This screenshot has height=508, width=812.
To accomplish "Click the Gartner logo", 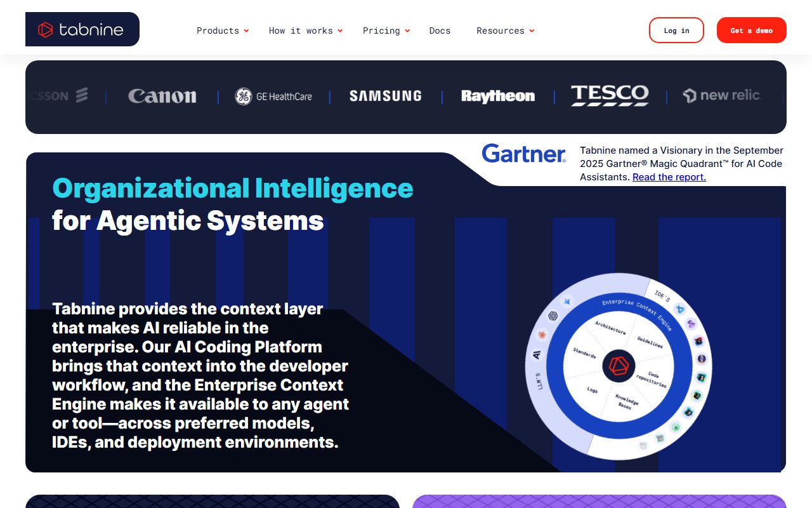I will (524, 153).
